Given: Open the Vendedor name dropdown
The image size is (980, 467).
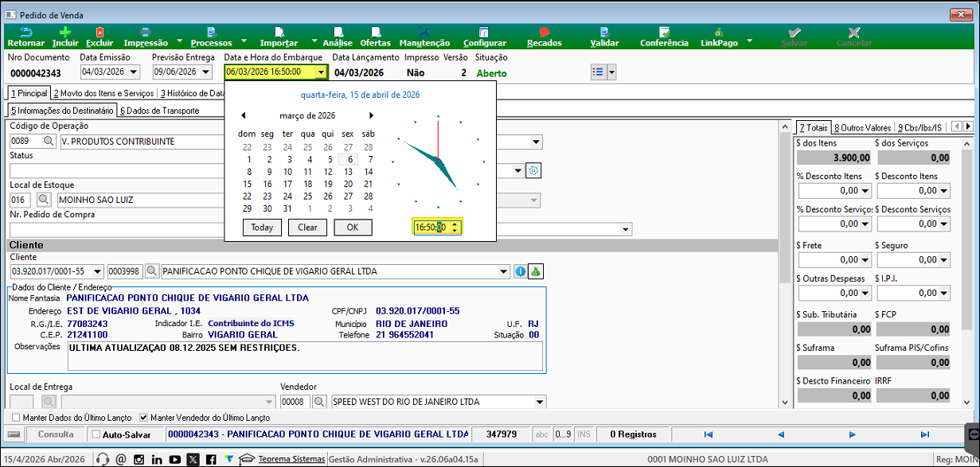Looking at the screenshot, I should coord(541,402).
